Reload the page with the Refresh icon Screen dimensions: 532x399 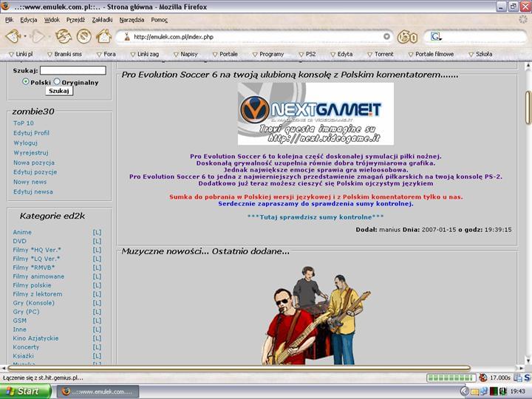click(x=64, y=36)
